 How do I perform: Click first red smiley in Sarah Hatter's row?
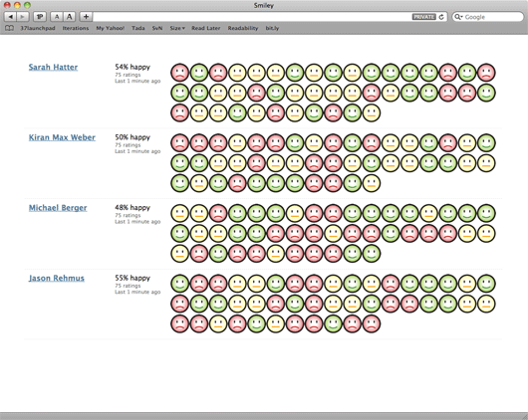click(x=179, y=73)
